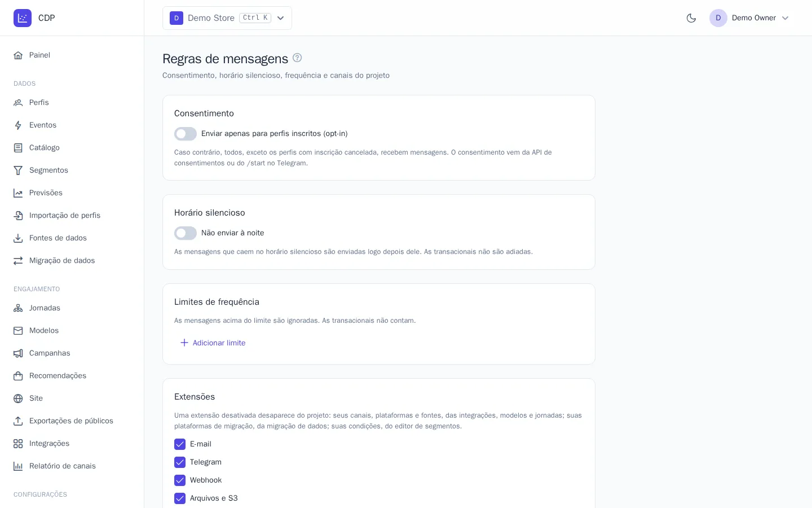
Task: Navigate to Perfis in sidebar
Action: pyautogui.click(x=72, y=103)
